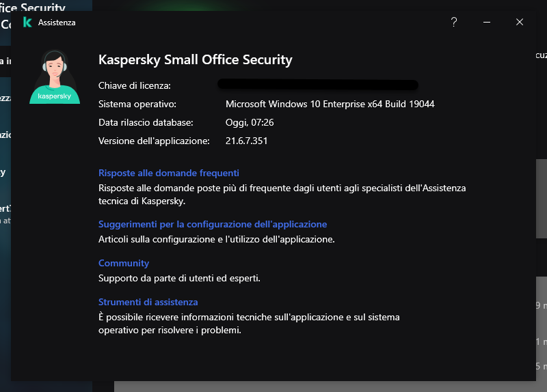Click the Sistema operativo label
547x392 pixels.
(x=137, y=104)
